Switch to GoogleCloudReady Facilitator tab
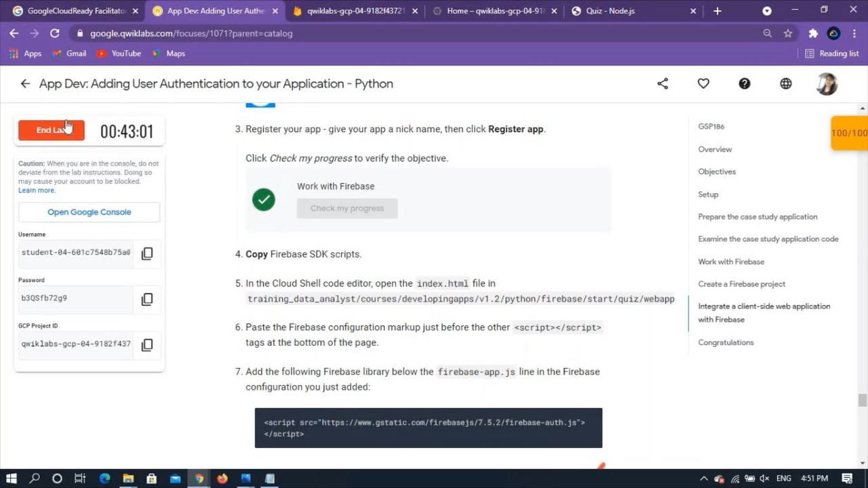The image size is (868, 488). 75,11
